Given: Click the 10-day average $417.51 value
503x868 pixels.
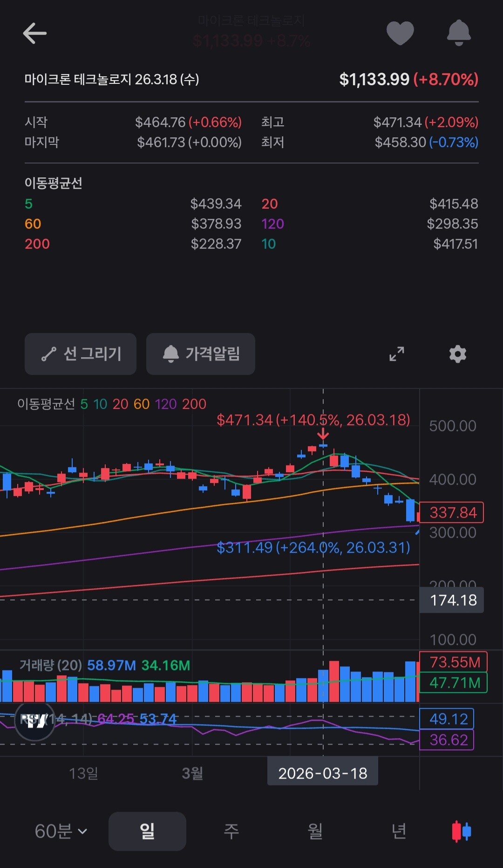Looking at the screenshot, I should pos(455,244).
